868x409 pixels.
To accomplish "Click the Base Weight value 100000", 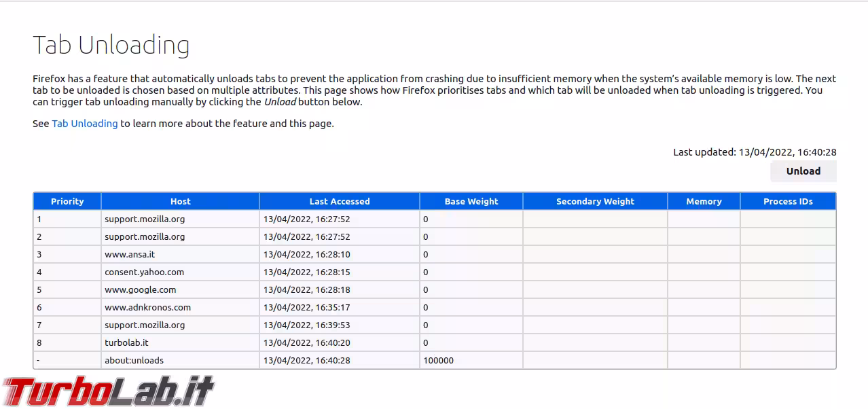I will pyautogui.click(x=437, y=360).
